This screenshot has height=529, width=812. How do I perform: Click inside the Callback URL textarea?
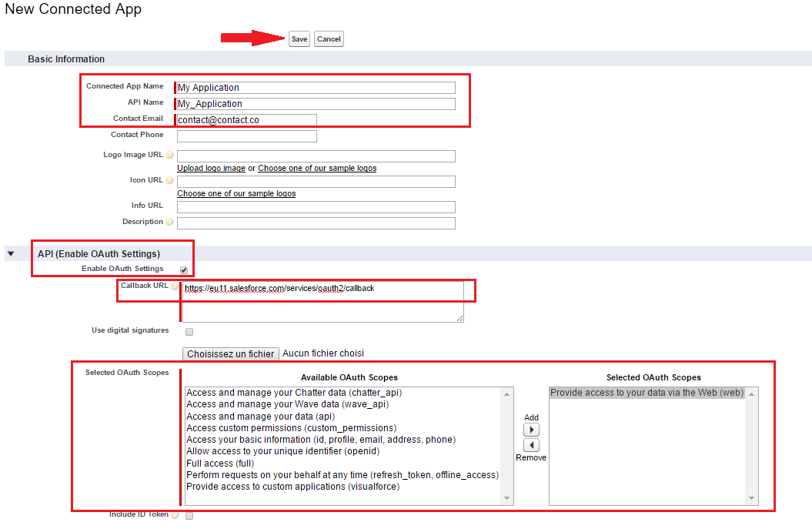point(322,302)
